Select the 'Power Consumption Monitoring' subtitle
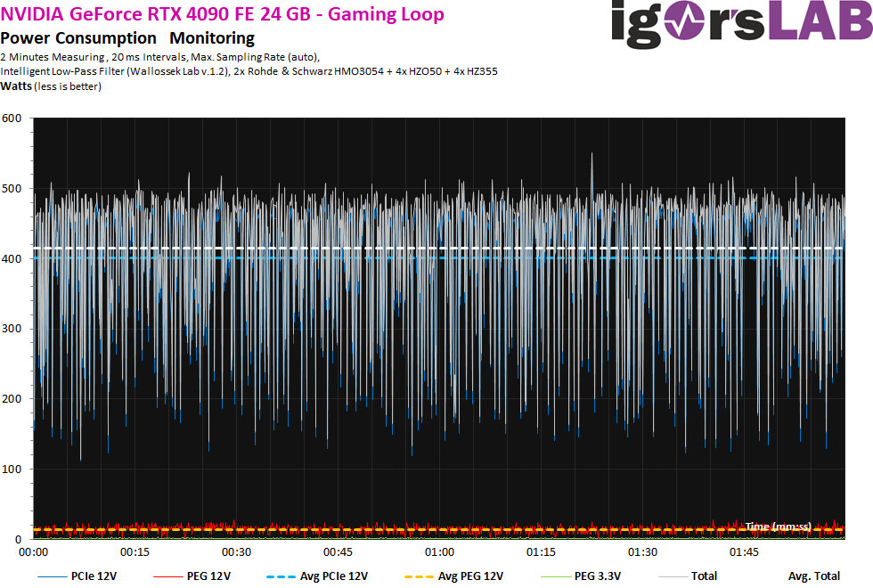Image resolution: width=873 pixels, height=588 pixels. pyautogui.click(x=127, y=38)
